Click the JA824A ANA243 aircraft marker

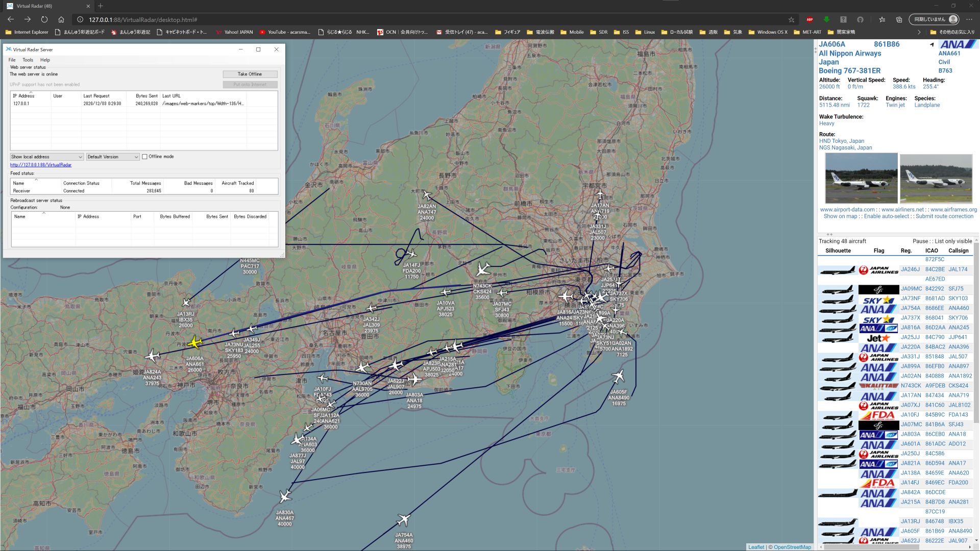click(152, 356)
